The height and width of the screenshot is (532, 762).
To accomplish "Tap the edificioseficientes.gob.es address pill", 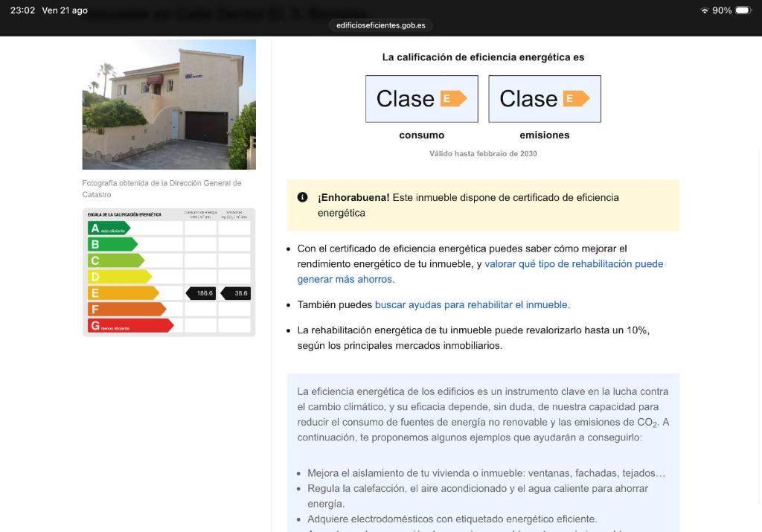I will (380, 25).
